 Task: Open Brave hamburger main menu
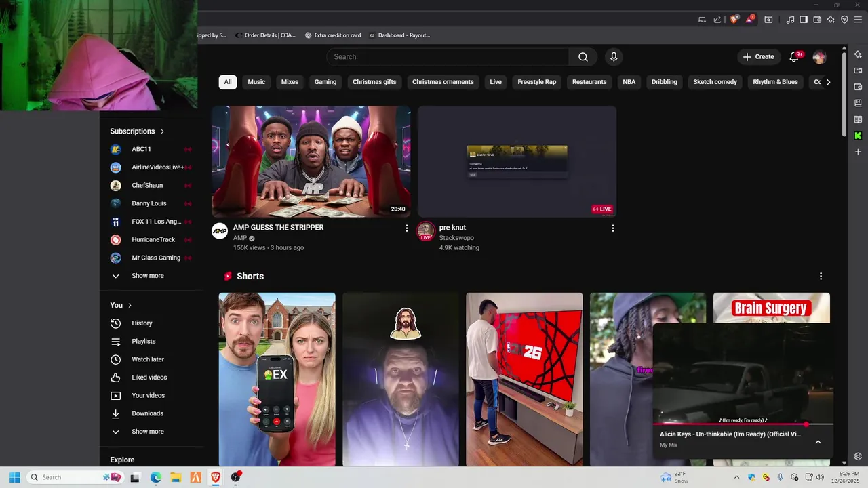point(858,20)
